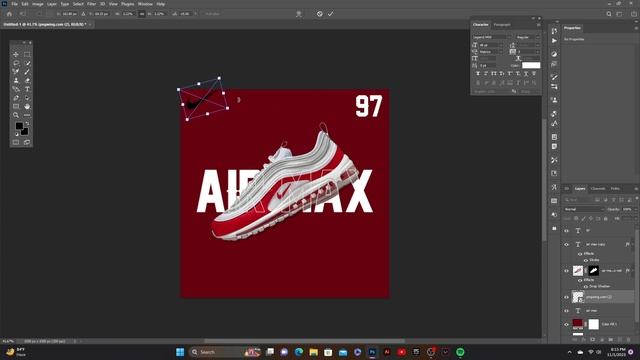Click the foreground color swatch
Screen dimensions: 640x360
tap(19, 126)
